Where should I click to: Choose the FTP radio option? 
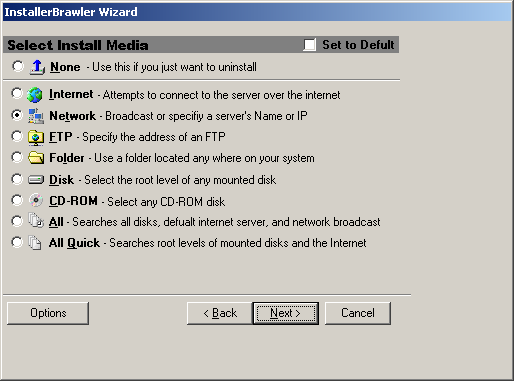click(17, 136)
